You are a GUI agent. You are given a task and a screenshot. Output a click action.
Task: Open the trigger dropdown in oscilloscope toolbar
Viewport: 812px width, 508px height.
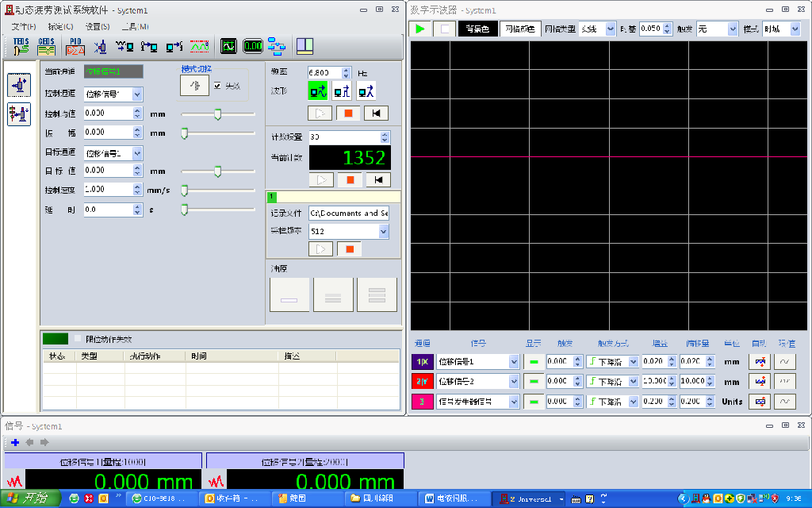coord(732,29)
